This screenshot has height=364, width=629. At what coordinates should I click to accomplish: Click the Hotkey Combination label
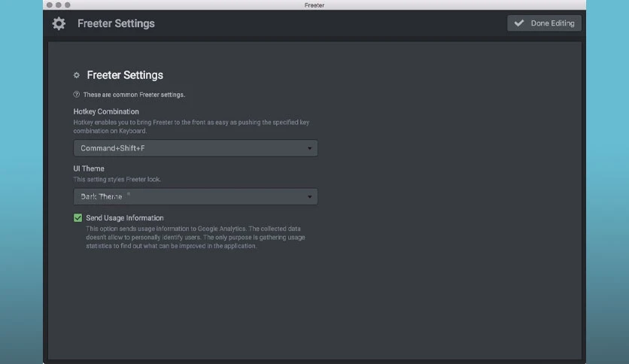[x=106, y=111]
